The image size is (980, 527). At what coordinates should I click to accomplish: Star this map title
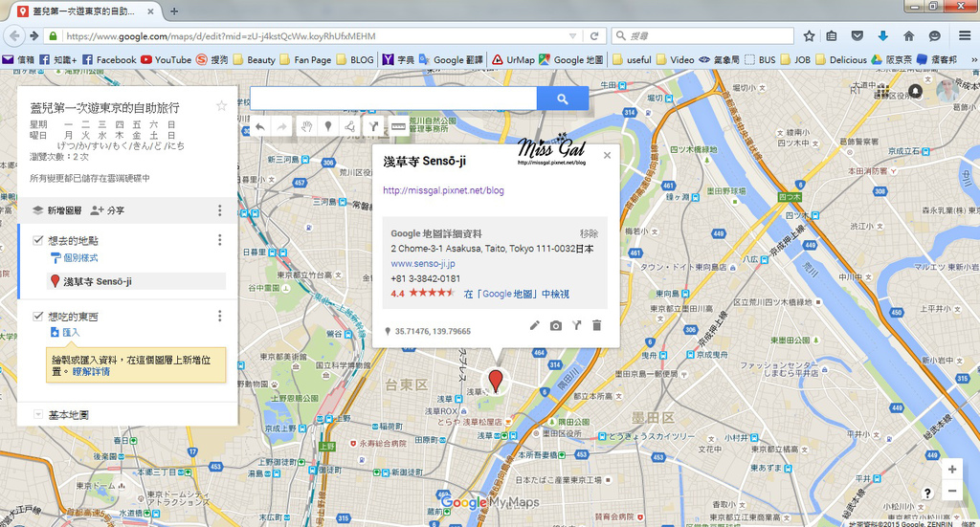[221, 105]
